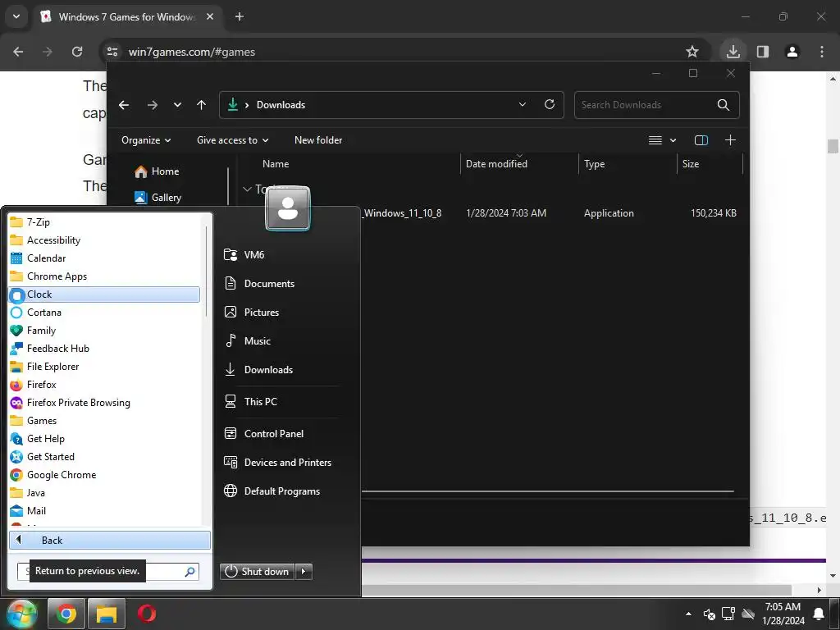Viewport: 840px width, 630px height.
Task: Open the Mail app
Action: 104,510
